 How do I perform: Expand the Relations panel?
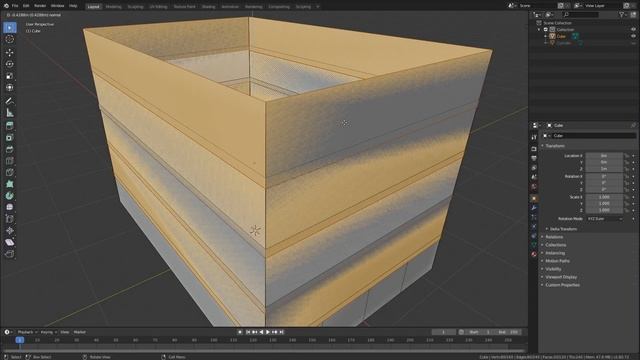point(554,237)
